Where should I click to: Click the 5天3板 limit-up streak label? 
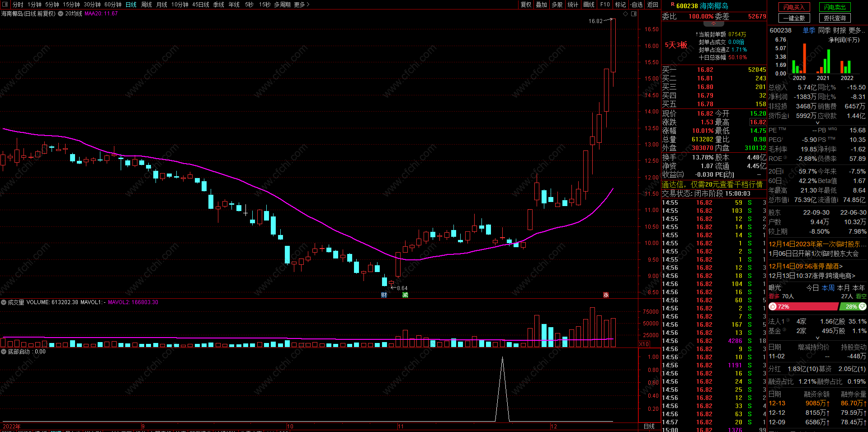[x=676, y=45]
